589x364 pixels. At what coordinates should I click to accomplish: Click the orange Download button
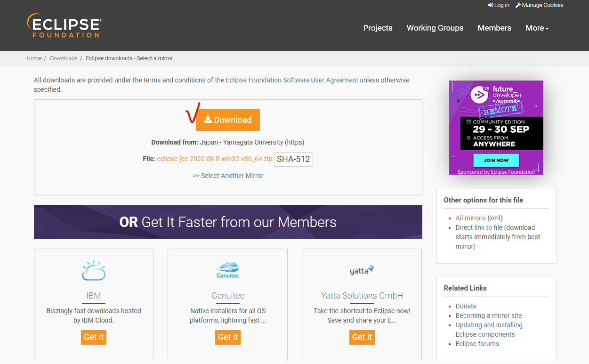(228, 120)
